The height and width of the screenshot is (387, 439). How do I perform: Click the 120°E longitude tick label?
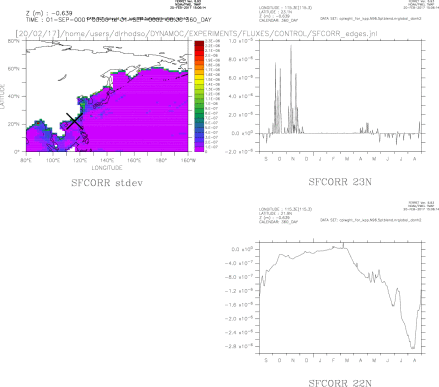click(x=79, y=160)
